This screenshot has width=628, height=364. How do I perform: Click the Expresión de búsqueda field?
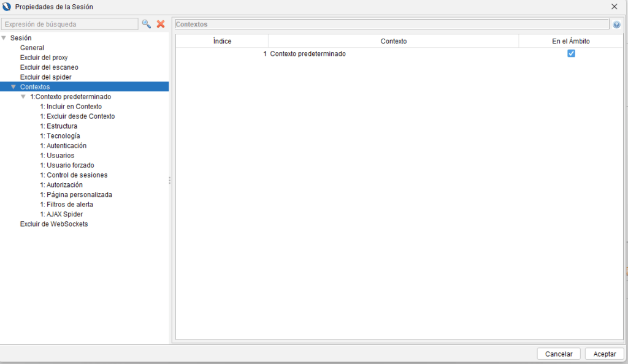click(x=70, y=25)
